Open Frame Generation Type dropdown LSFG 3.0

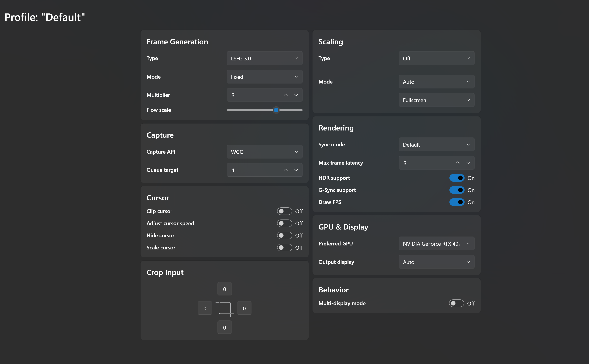[x=264, y=58]
